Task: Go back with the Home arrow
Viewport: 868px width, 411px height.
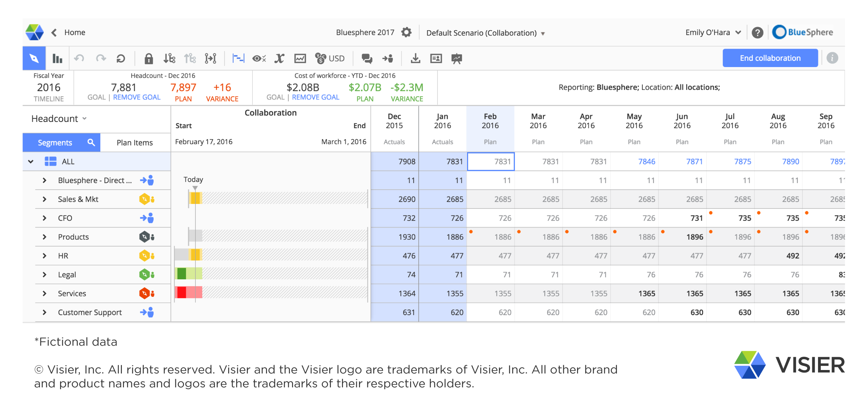Action: (54, 32)
